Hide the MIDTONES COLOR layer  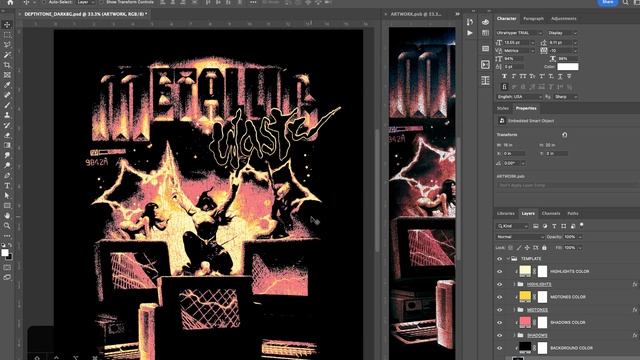(x=500, y=297)
